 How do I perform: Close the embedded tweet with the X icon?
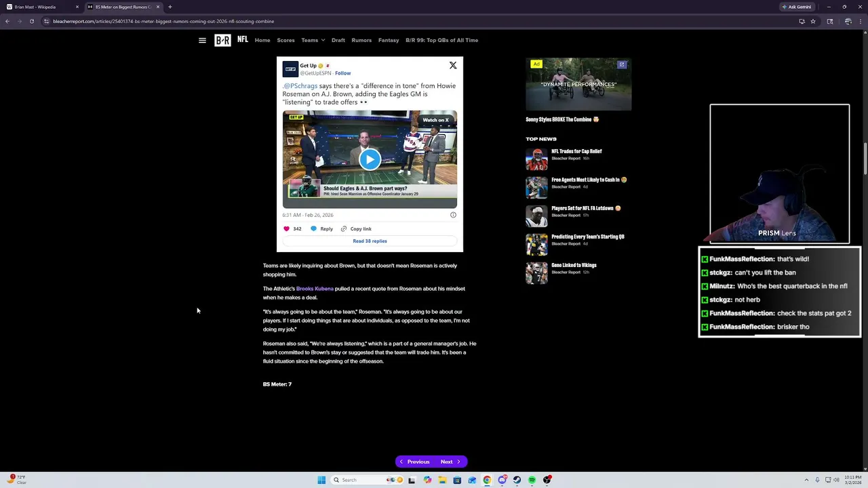coord(453,65)
